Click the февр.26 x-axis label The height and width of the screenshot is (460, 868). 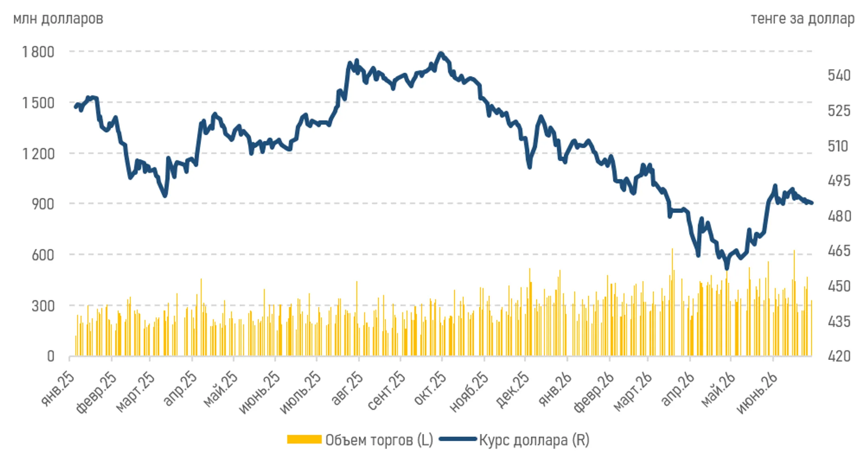[x=593, y=393]
